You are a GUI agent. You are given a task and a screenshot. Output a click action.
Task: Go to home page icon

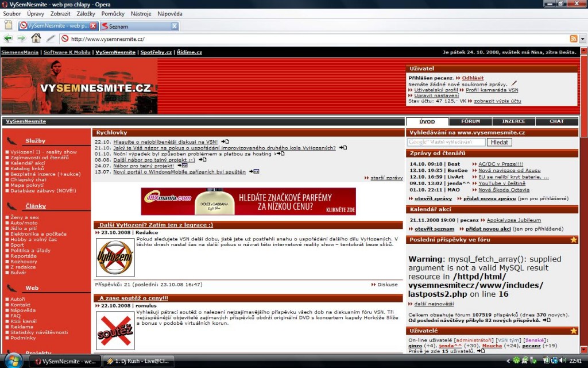[x=36, y=38]
